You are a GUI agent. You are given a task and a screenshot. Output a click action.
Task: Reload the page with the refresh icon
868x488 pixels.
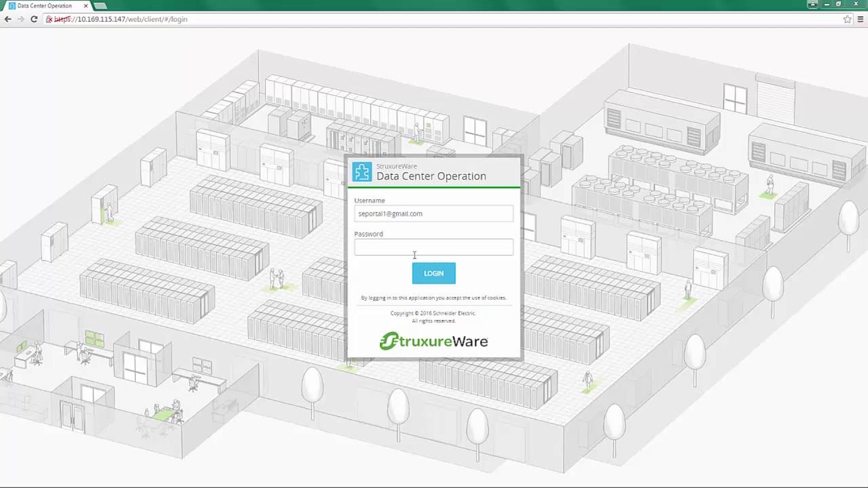(x=34, y=19)
